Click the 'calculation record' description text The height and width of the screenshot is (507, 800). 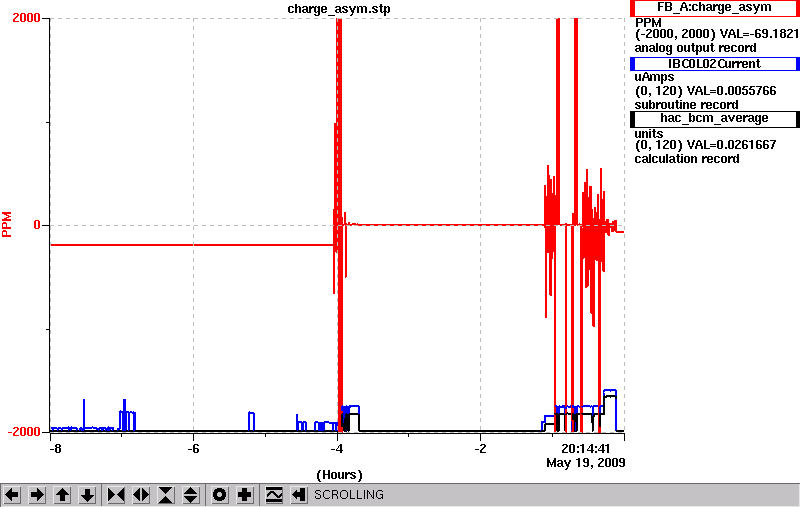pyautogui.click(x=687, y=159)
